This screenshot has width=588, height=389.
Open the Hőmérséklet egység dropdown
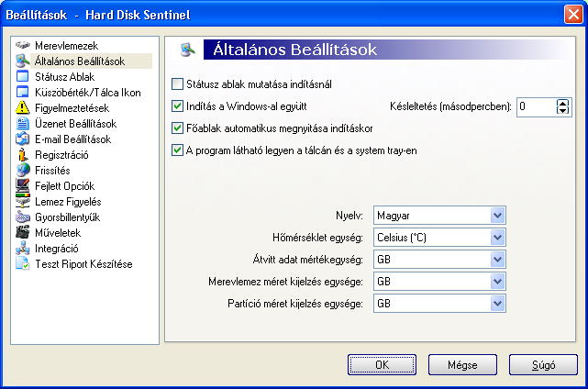tap(497, 238)
